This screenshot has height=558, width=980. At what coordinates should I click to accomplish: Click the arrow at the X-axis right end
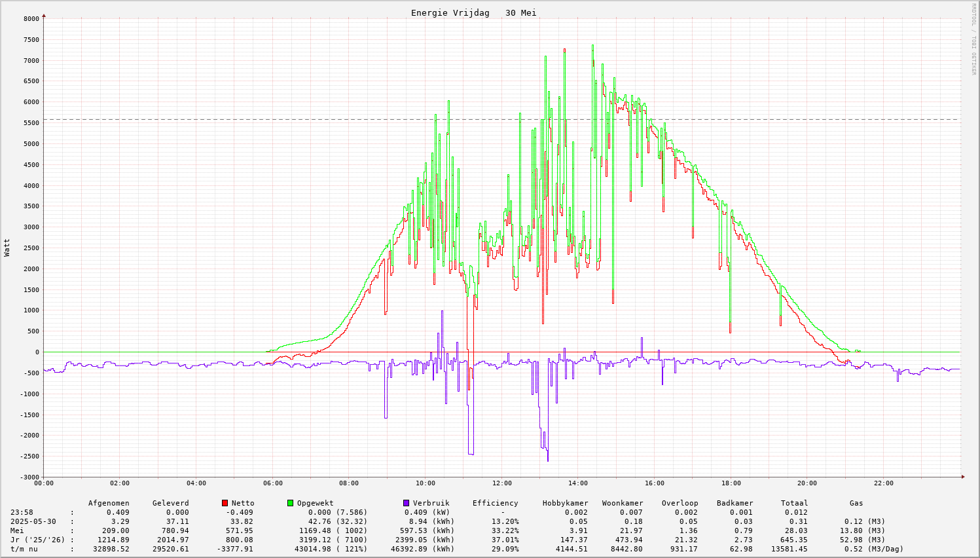tap(962, 477)
